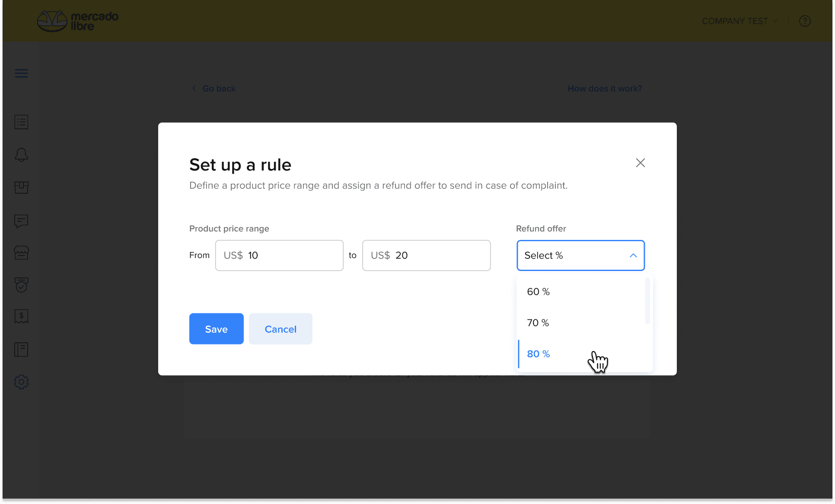Screen dimensions: 835x504
Task: Click the Cancel button
Action: 280,329
